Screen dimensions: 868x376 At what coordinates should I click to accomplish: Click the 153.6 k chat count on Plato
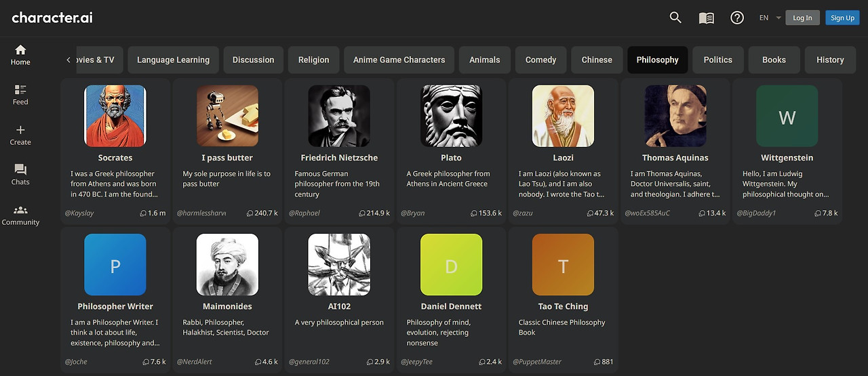486,213
